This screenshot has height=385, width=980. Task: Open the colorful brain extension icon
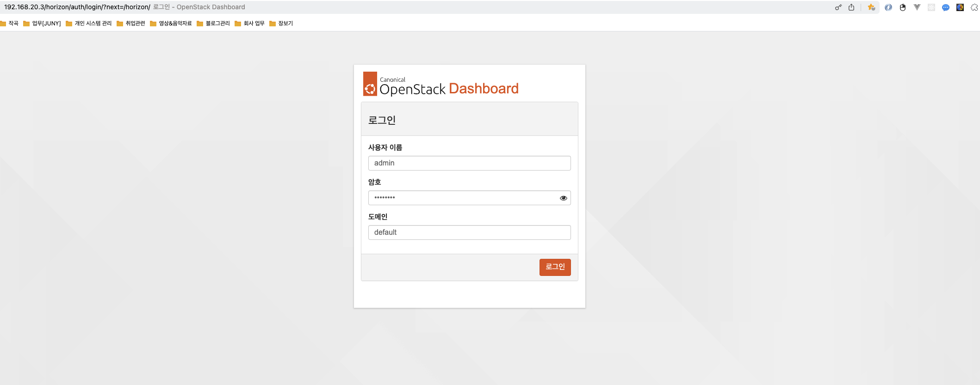tap(960, 7)
